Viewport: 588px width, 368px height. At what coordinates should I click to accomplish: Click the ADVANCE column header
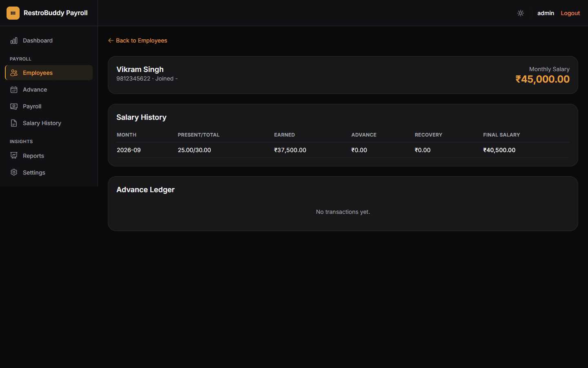coord(364,135)
